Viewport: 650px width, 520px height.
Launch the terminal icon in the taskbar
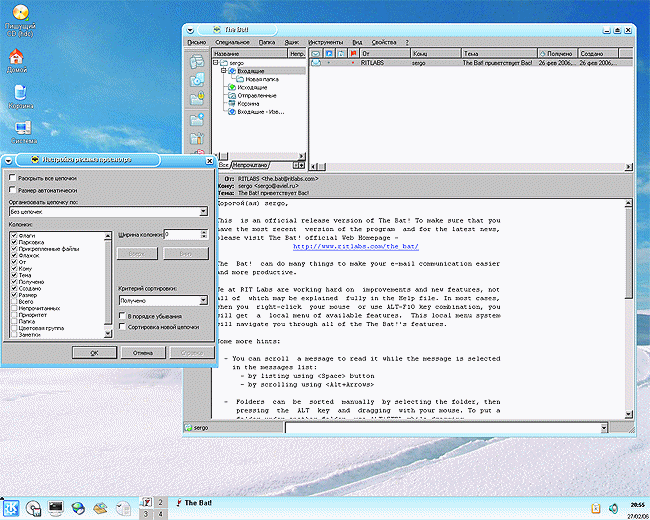tap(56, 508)
